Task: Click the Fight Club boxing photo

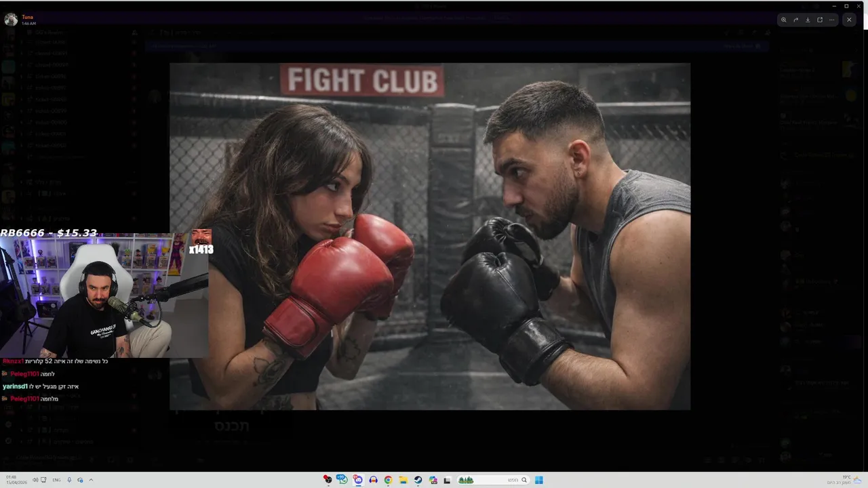Action: 430,237
